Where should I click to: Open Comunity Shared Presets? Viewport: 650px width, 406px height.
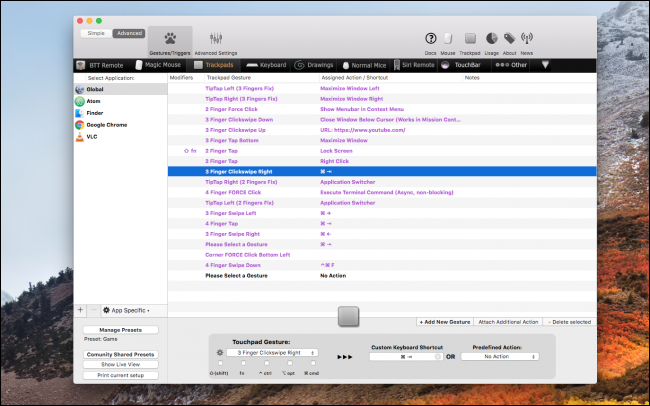(121, 355)
